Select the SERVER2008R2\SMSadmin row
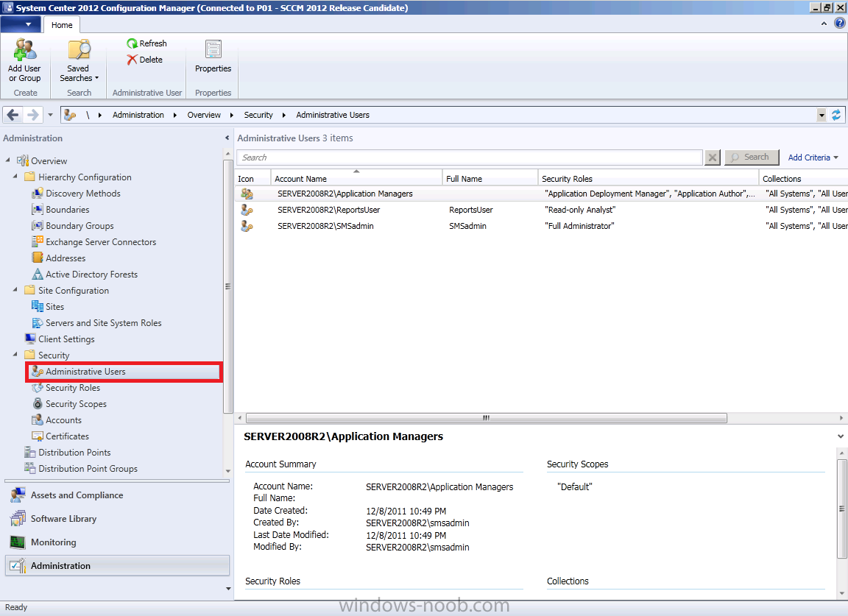Viewport: 848px width, 616px height. coord(541,226)
